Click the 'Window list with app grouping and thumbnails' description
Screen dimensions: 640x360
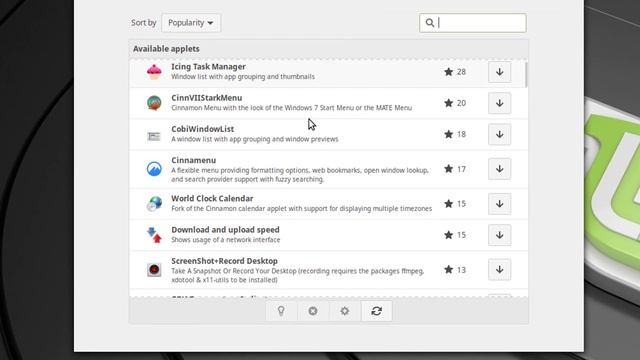pyautogui.click(x=243, y=77)
